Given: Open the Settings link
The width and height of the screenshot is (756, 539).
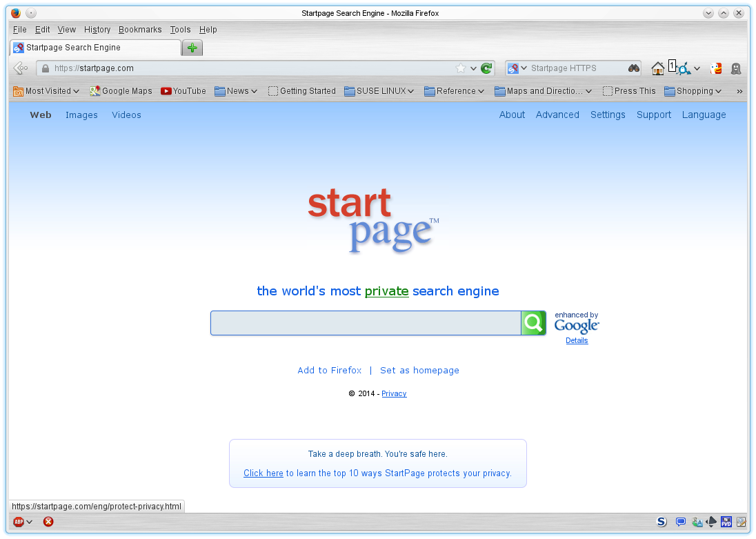Looking at the screenshot, I should (608, 115).
